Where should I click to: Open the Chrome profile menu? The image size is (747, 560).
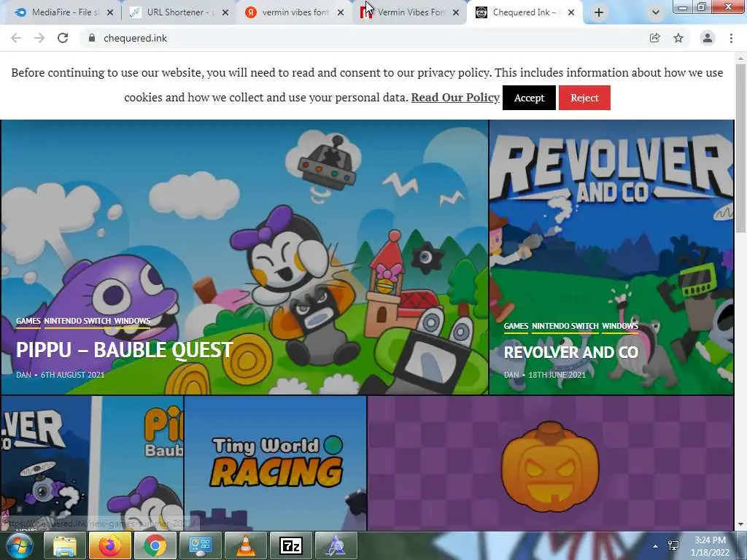click(708, 38)
